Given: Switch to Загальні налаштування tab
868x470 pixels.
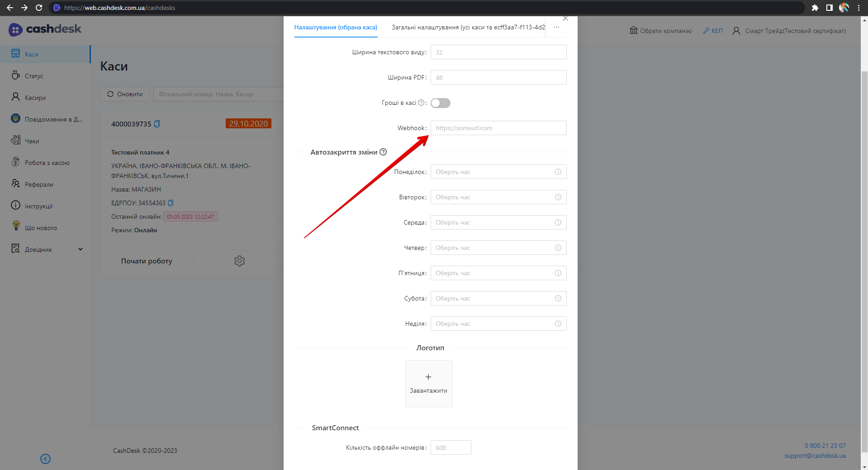Looking at the screenshot, I should click(466, 27).
